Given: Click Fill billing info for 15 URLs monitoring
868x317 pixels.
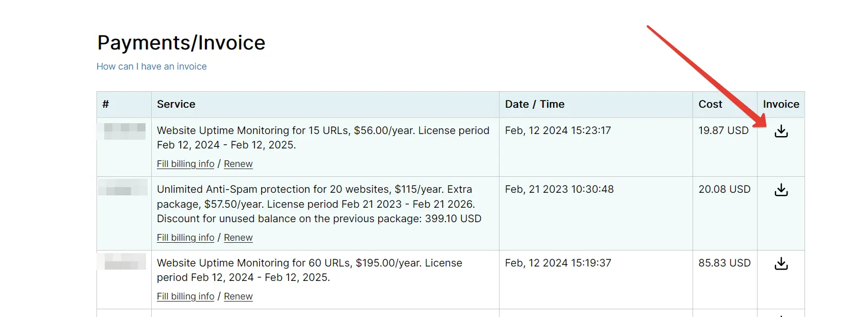Looking at the screenshot, I should pos(185,164).
